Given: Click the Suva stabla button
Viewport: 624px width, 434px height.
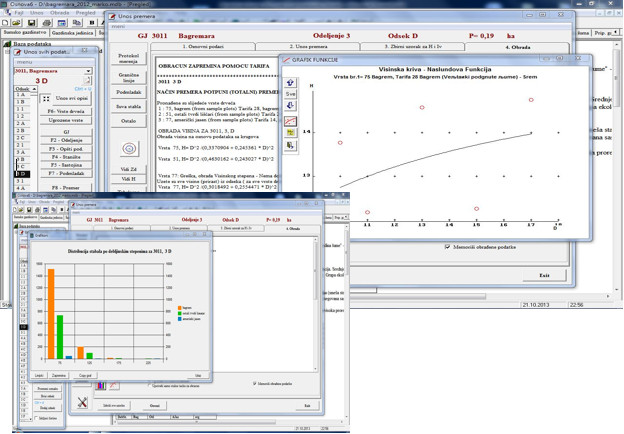Looking at the screenshot, I should click(129, 107).
